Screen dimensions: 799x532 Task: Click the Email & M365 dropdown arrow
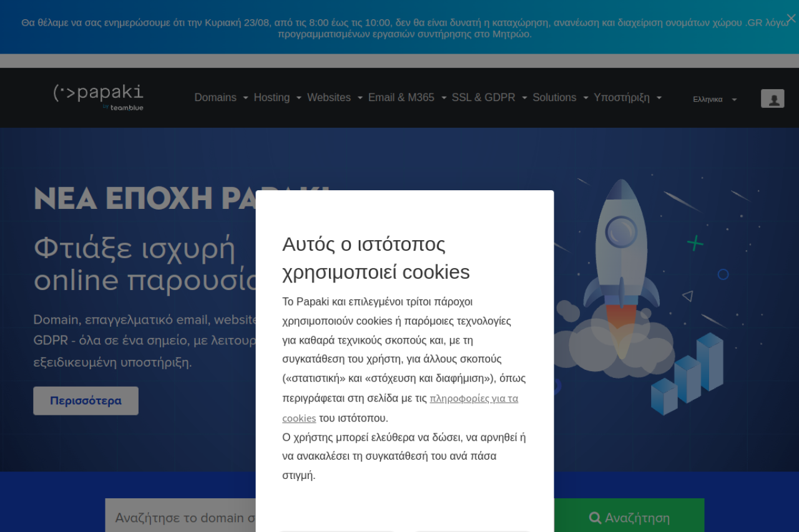444,98
